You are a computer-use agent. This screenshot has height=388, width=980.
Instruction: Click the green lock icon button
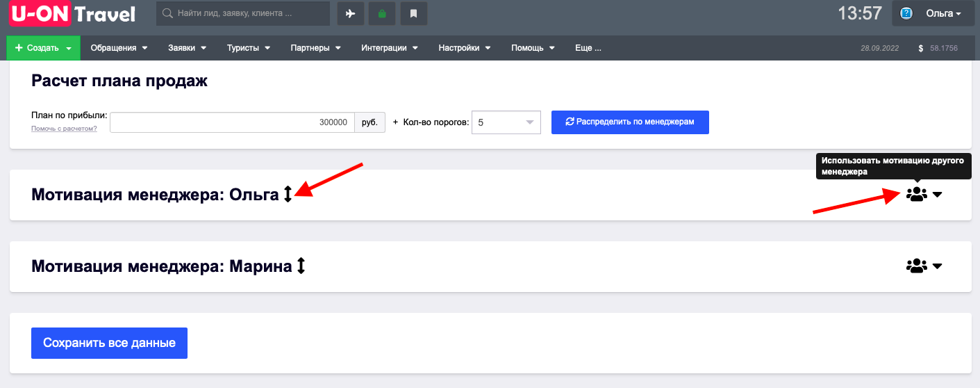tap(382, 13)
